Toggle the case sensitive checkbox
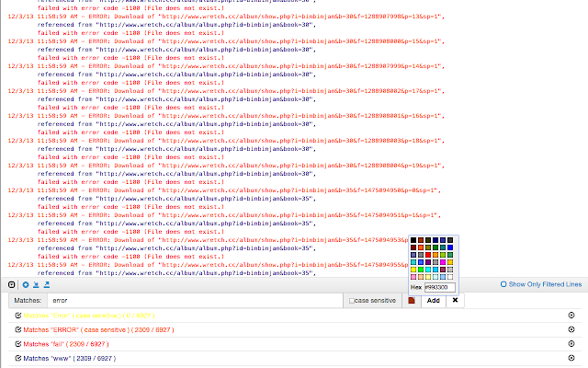The image size is (588, 368). pyautogui.click(x=352, y=301)
